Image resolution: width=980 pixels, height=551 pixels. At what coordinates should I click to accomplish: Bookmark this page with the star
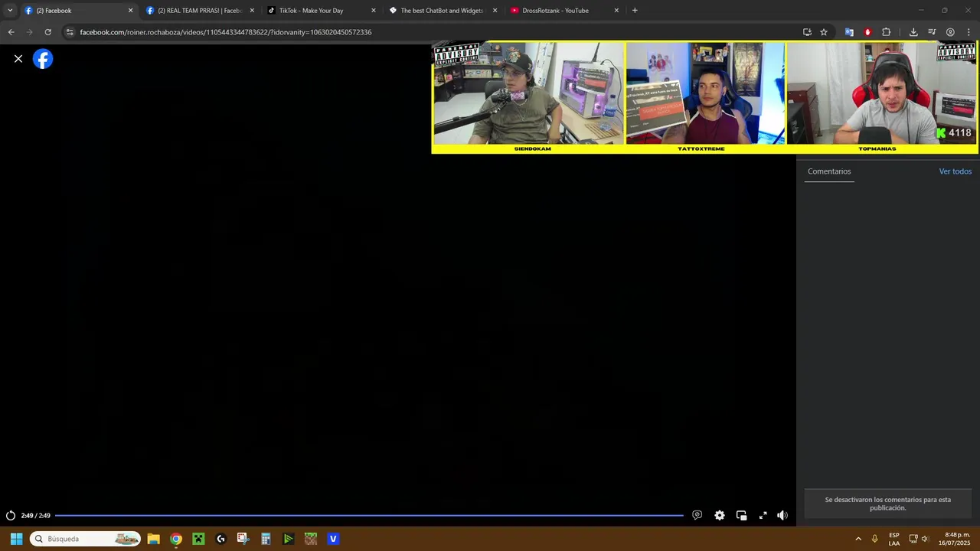coord(824,32)
